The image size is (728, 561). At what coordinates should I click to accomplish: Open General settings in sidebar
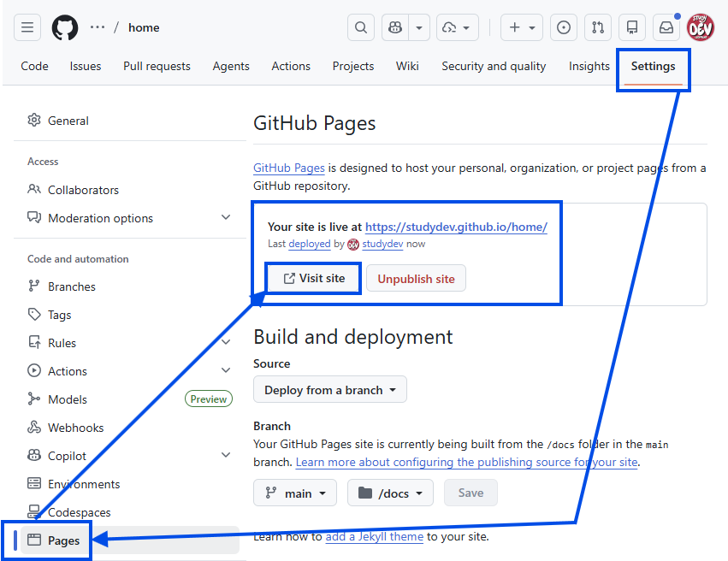[x=68, y=121]
